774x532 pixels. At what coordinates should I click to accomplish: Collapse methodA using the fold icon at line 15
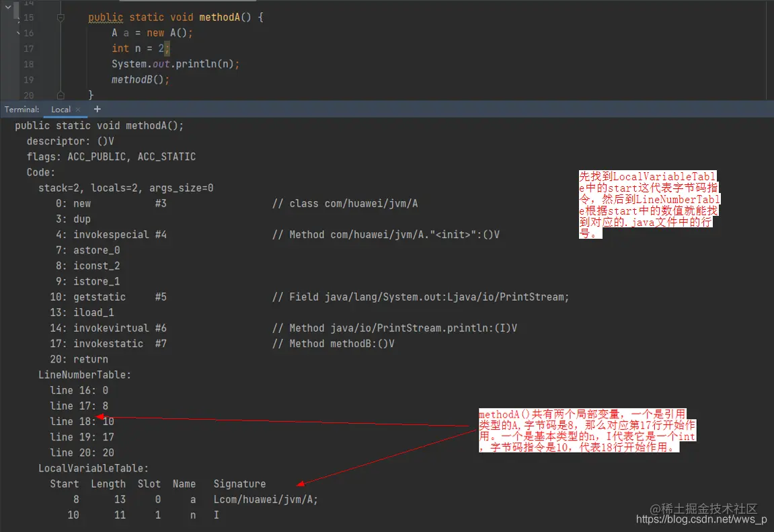[x=61, y=17]
